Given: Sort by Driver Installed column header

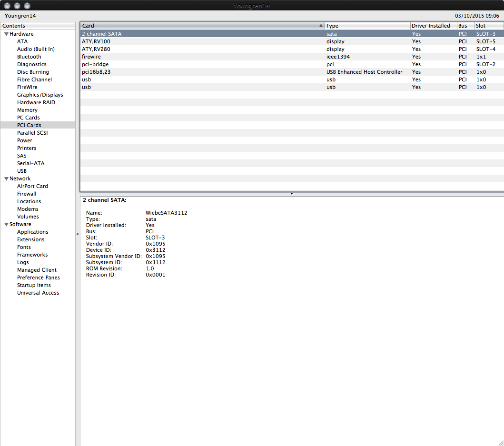Looking at the screenshot, I should coord(434,26).
